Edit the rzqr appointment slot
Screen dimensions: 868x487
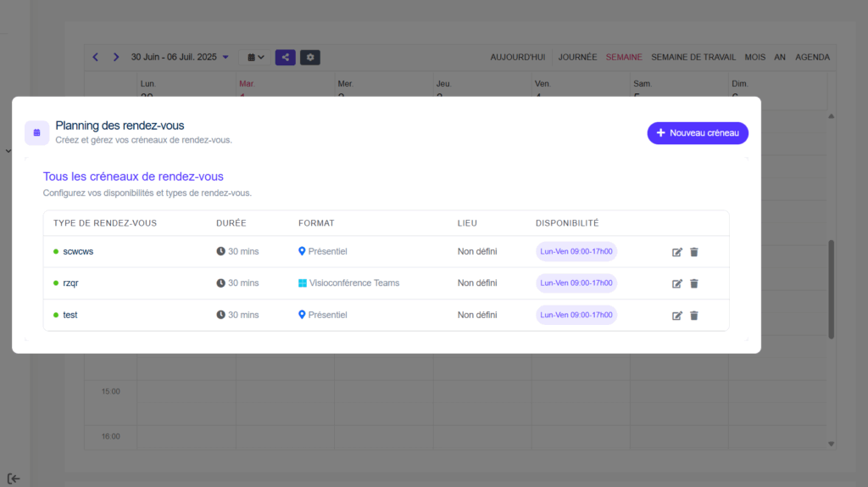[676, 283]
